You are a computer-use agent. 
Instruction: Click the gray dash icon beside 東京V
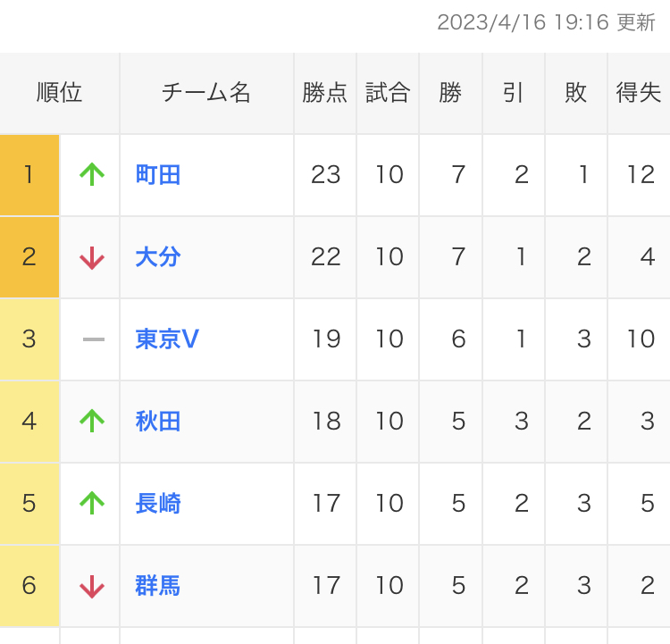click(x=93, y=339)
